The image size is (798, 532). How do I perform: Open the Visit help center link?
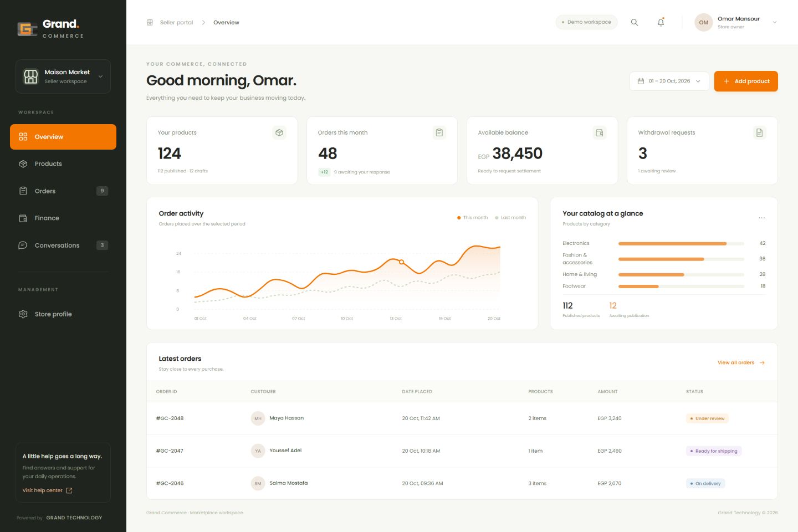[47, 490]
